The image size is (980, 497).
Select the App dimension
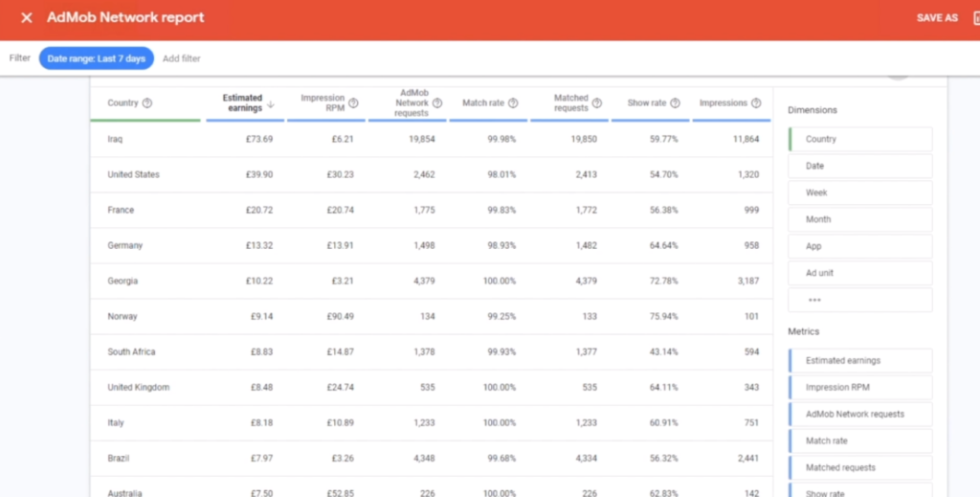pyautogui.click(x=860, y=246)
